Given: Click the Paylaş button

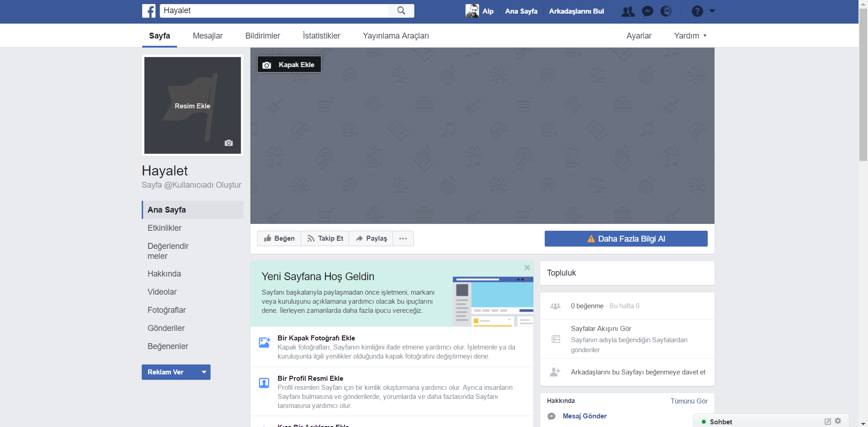Looking at the screenshot, I should click(371, 238).
